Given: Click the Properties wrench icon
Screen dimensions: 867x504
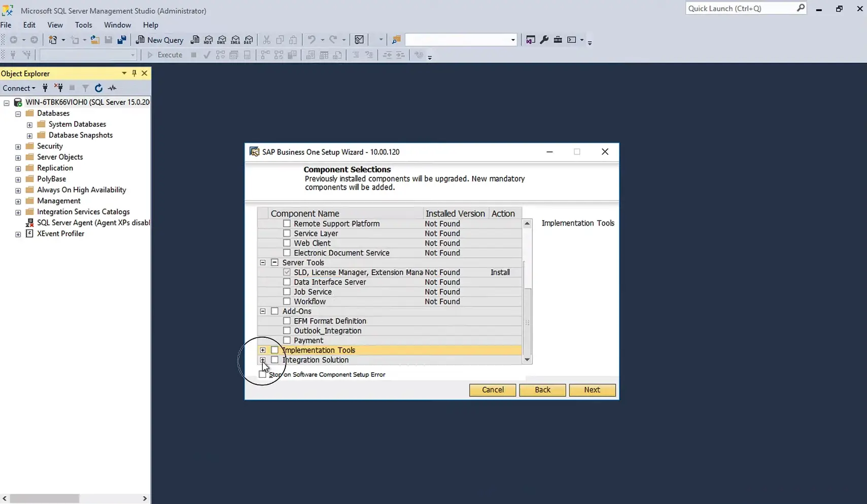Looking at the screenshot, I should coord(544,40).
